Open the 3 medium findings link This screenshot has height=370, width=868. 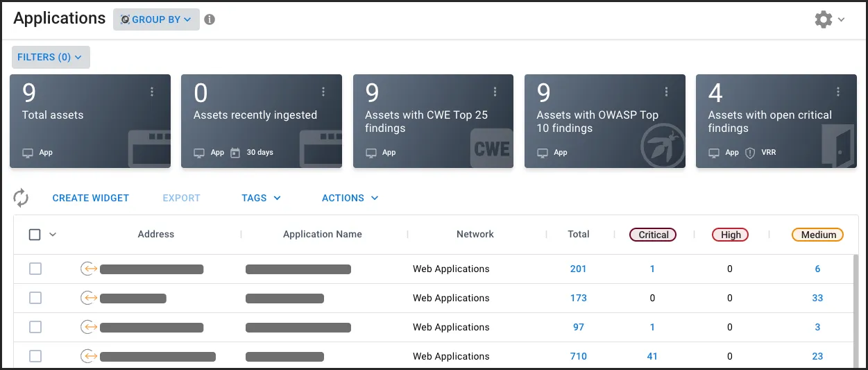point(818,327)
